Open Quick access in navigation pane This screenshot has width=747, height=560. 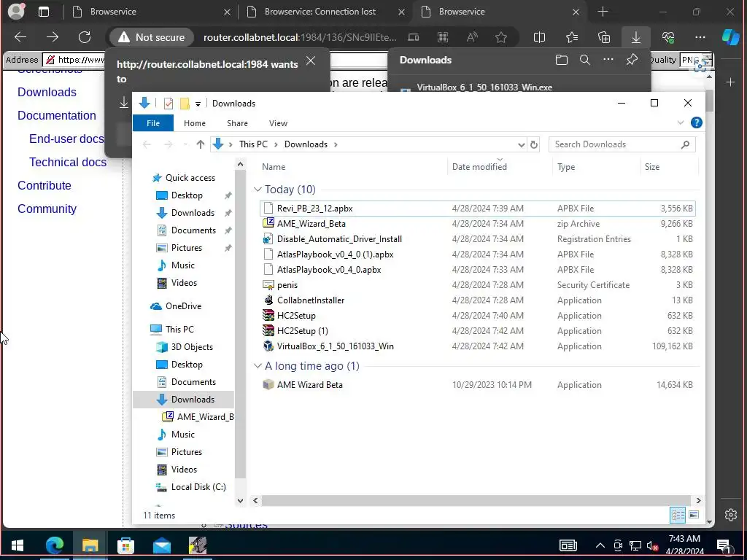tap(183, 178)
